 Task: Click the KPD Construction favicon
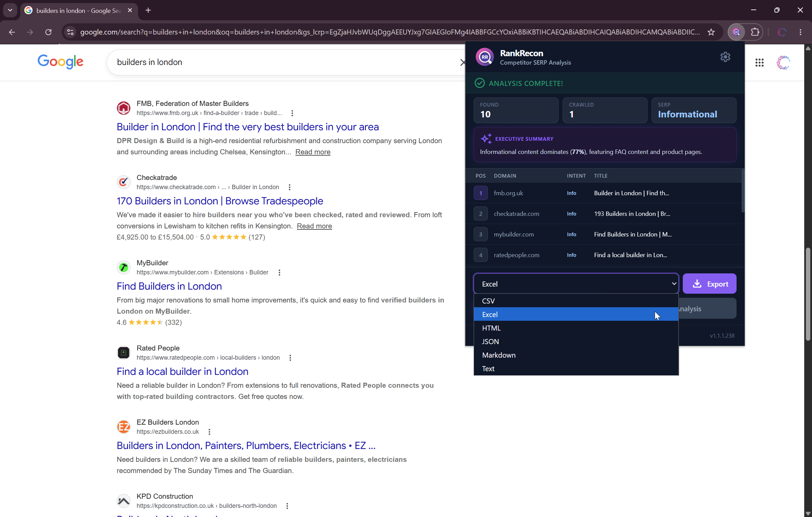point(123,501)
